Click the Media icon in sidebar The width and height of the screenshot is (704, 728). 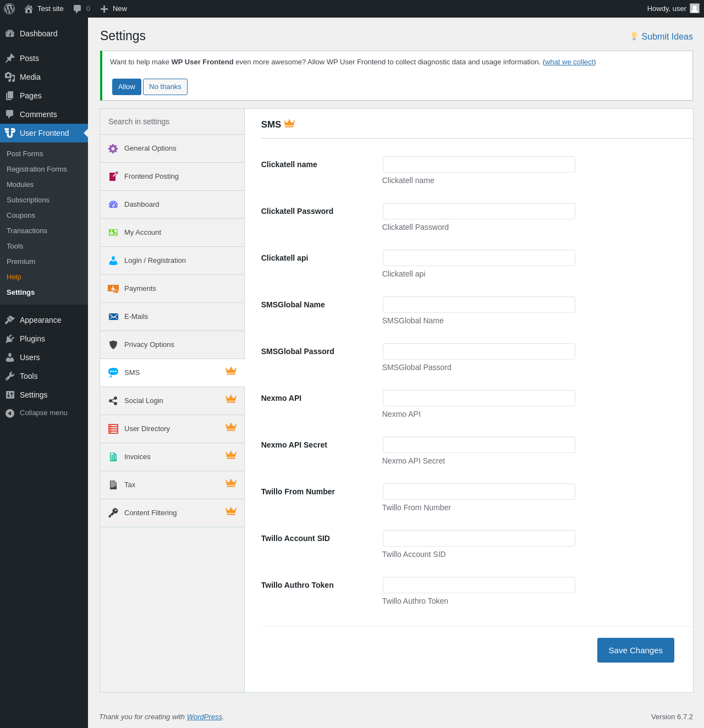tap(10, 77)
